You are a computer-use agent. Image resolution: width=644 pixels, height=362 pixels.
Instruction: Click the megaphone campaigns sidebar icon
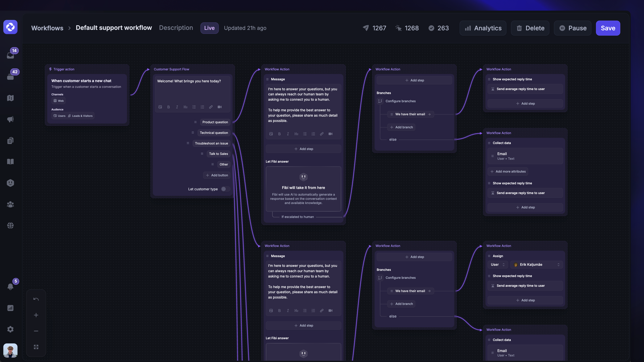pyautogui.click(x=10, y=119)
